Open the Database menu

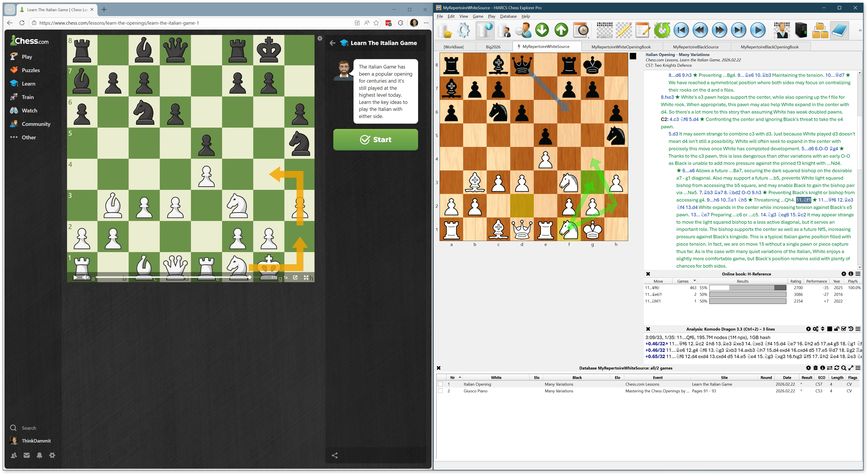click(508, 16)
